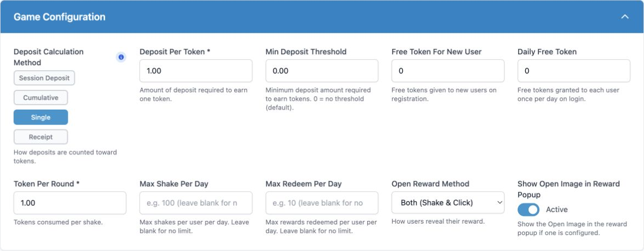Toggle Show Open Image in Reward Popup switch

(529, 209)
